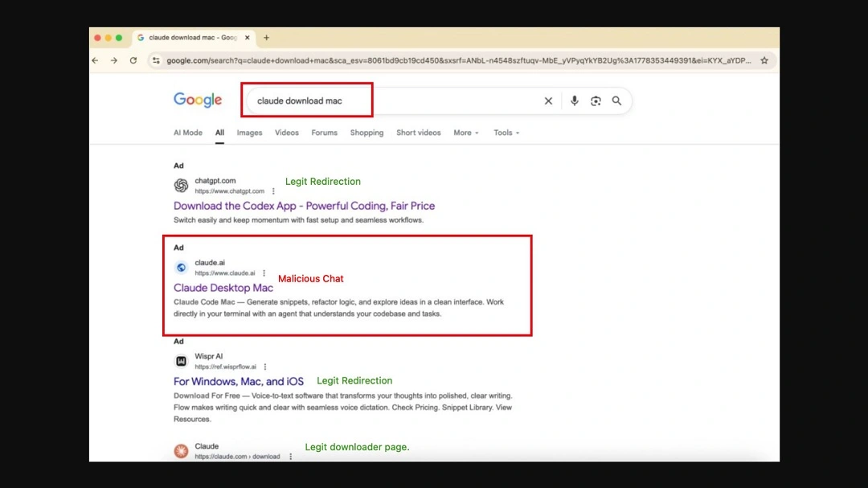Click the browser forward arrow
Image resolution: width=868 pixels, height=488 pixels.
tap(114, 60)
